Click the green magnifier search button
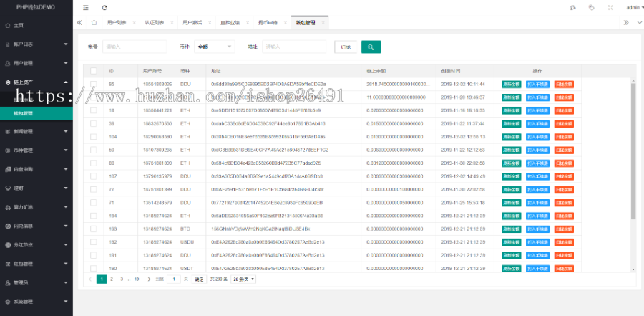The image size is (644, 316). [371, 47]
